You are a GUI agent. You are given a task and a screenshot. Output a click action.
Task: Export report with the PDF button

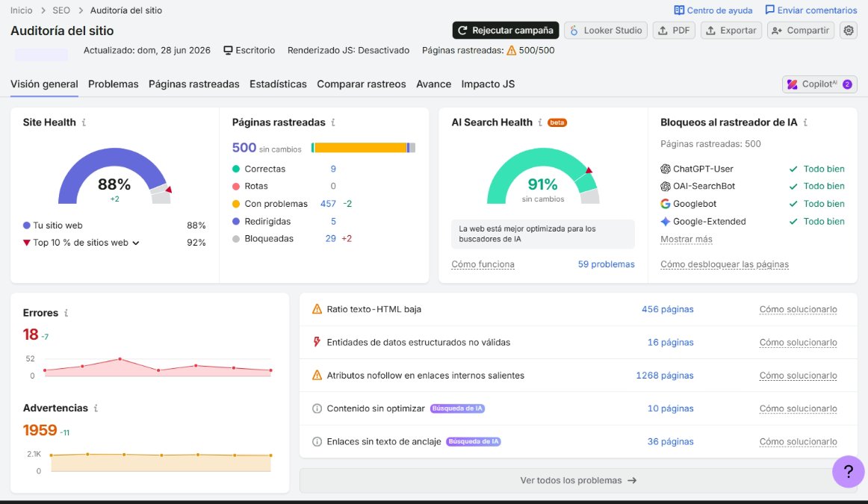click(x=674, y=31)
